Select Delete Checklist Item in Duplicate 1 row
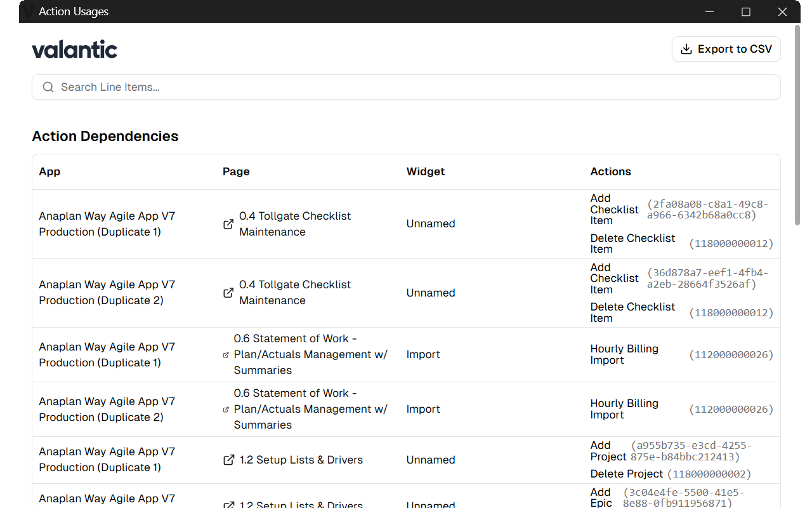812x508 pixels. pos(632,244)
